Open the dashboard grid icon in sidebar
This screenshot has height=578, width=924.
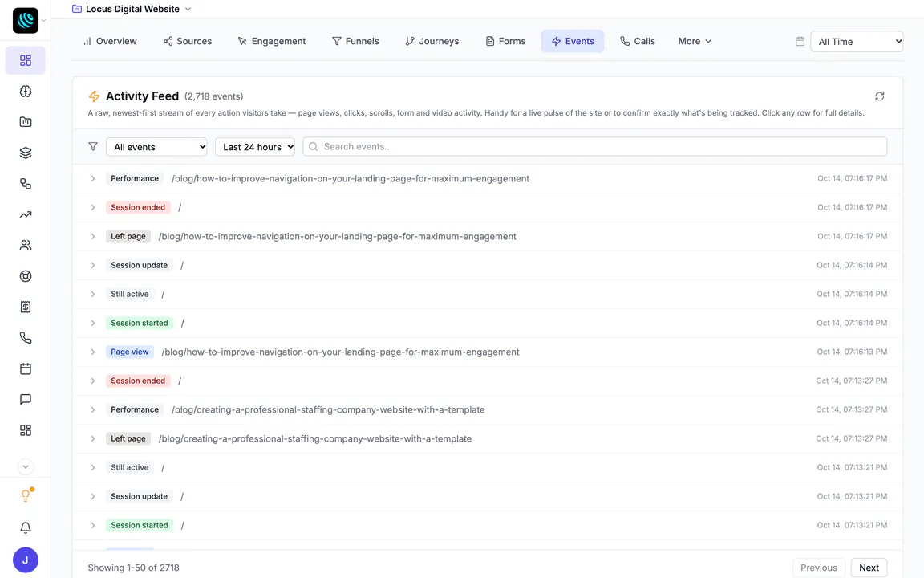coord(26,60)
